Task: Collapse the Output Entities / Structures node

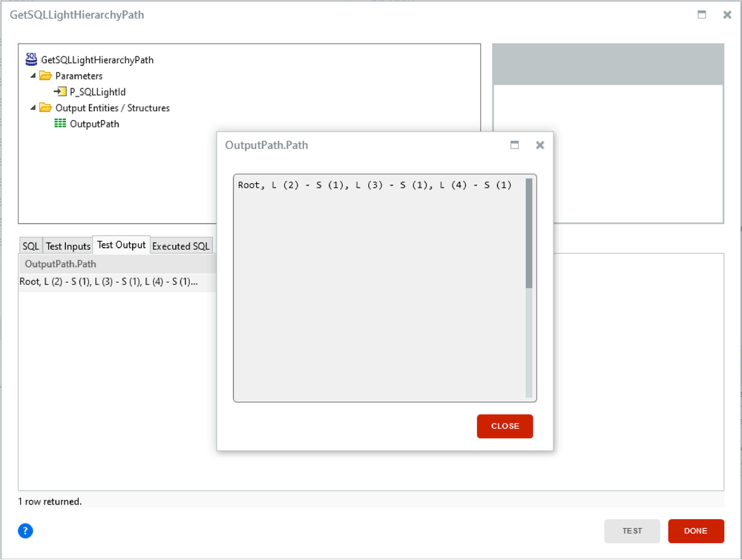Action: 32,108
